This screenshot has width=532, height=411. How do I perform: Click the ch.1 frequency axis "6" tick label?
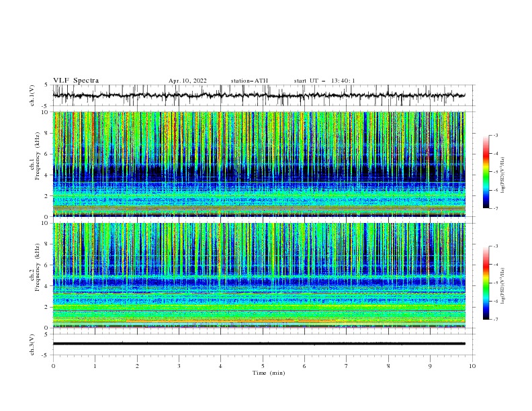[46, 154]
